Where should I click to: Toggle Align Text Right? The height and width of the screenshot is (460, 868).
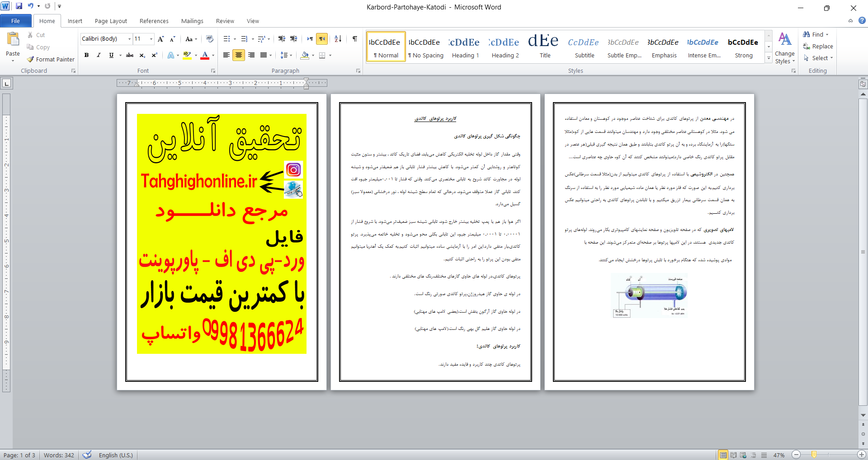[x=251, y=55]
